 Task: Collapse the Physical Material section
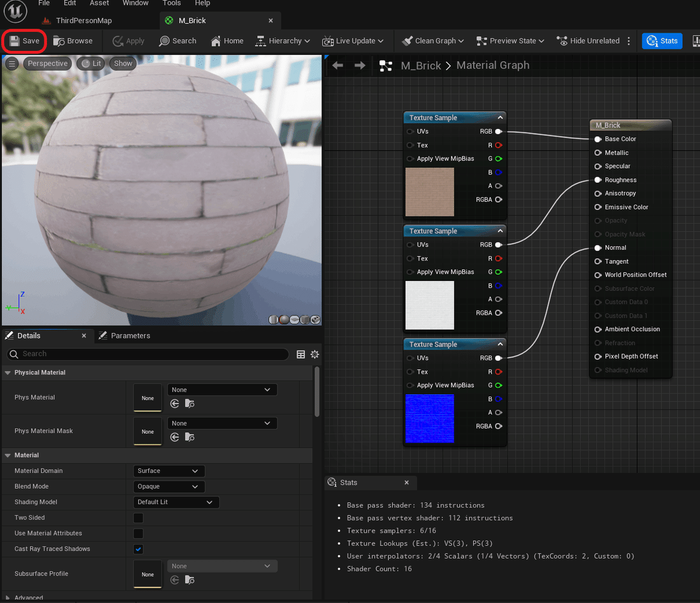(x=8, y=373)
